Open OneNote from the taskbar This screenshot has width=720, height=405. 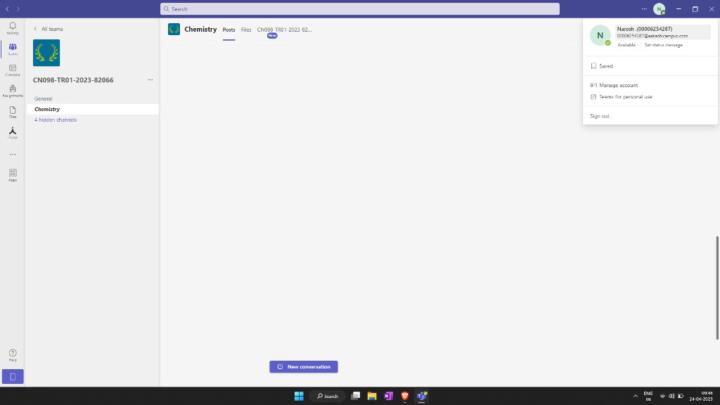(388, 396)
